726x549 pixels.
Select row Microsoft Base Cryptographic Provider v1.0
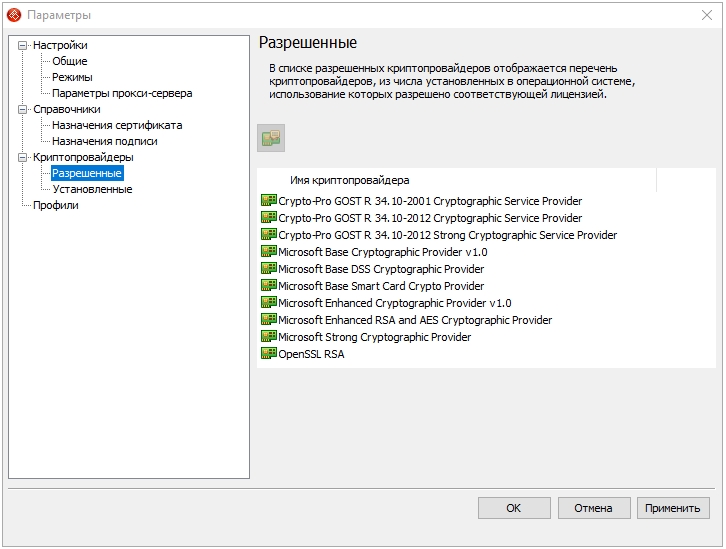[x=374, y=252]
